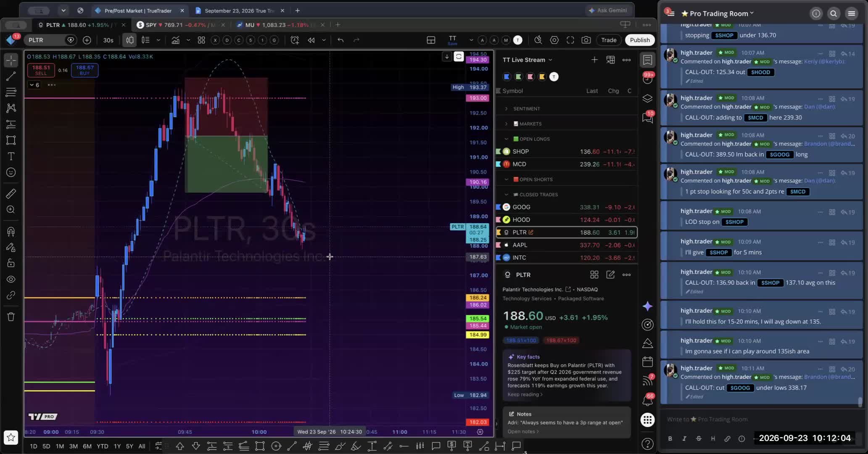
Task: Remove drawings with the trash icon
Action: (11, 317)
